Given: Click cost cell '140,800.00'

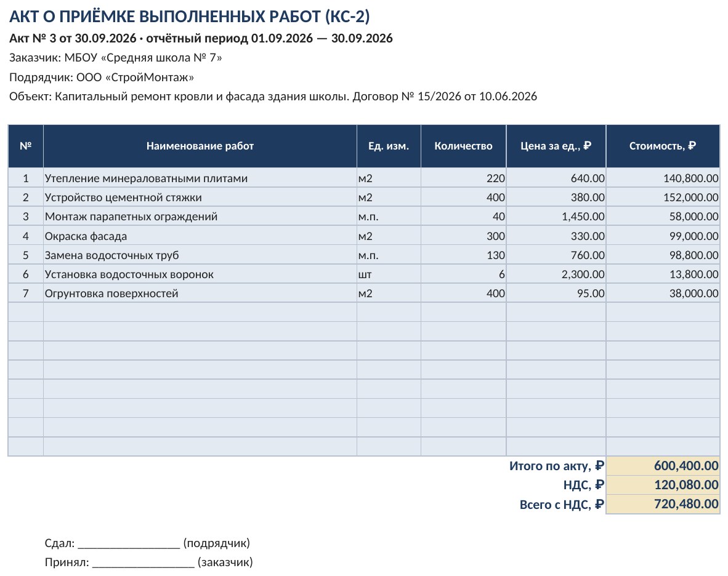Looking at the screenshot, I should click(x=663, y=178).
